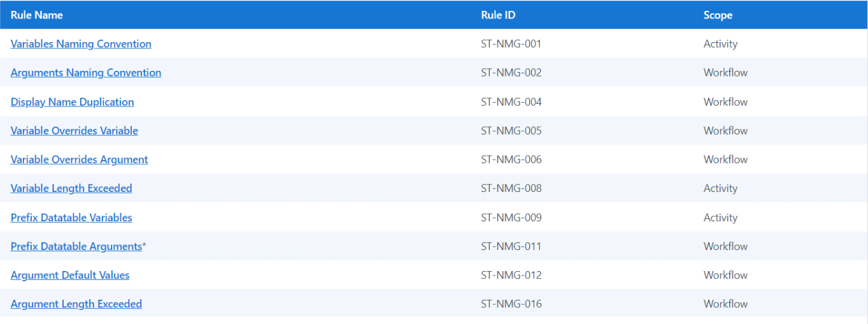Click Workflow scope in Argument Default Values row
Screen dimensions: 868x324
[x=725, y=276]
